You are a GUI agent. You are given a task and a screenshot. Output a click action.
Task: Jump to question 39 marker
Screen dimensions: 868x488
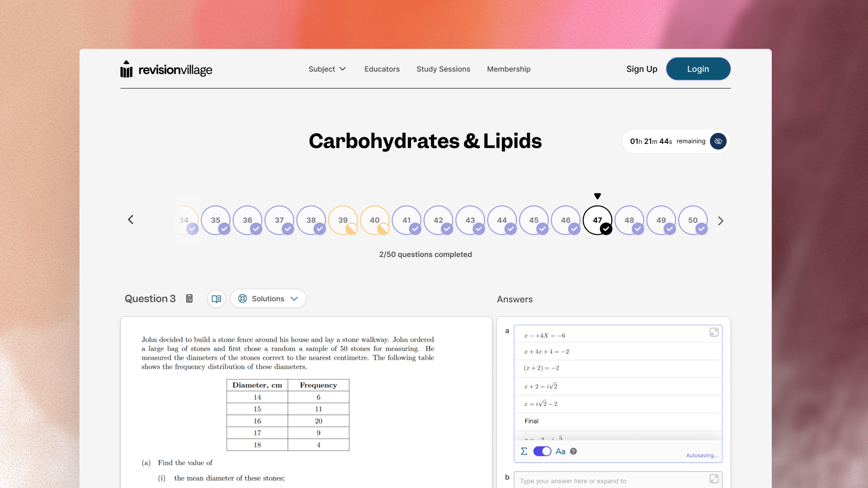(343, 220)
